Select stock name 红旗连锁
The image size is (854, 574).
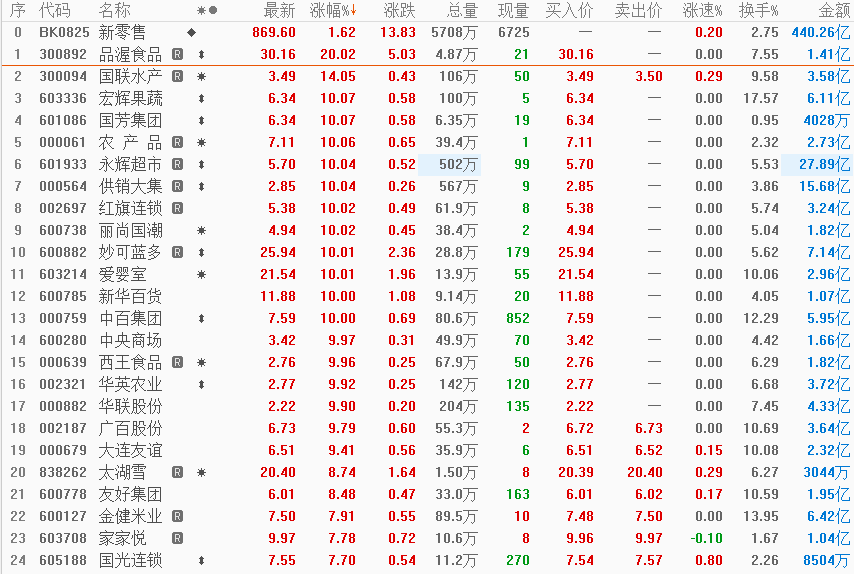pos(130,209)
